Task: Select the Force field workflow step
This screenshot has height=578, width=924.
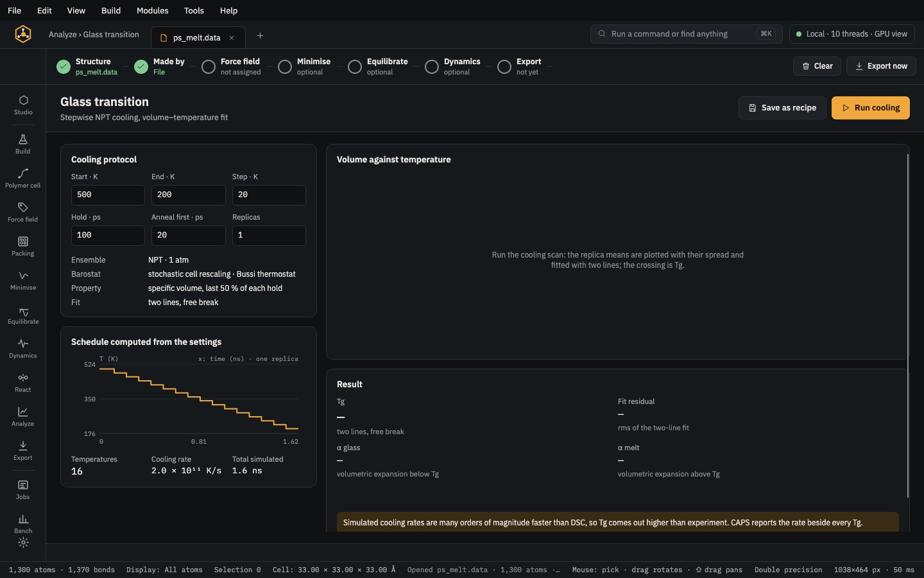Action: pos(232,66)
